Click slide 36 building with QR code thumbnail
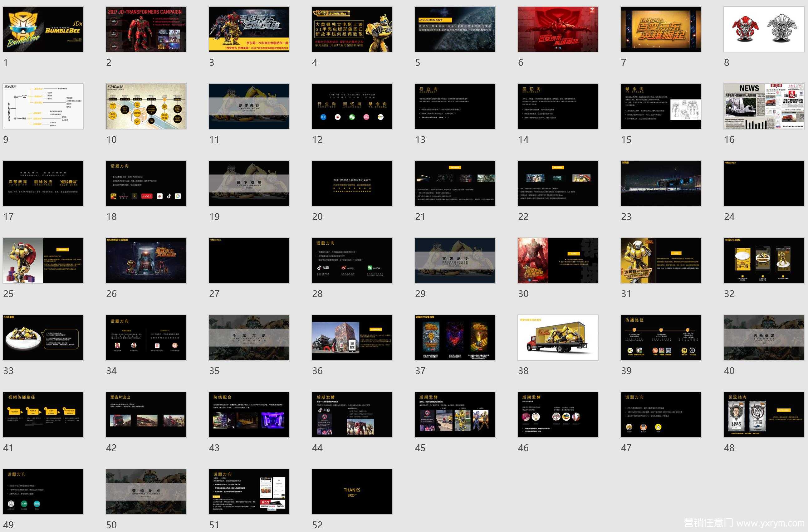 pyautogui.click(x=352, y=338)
